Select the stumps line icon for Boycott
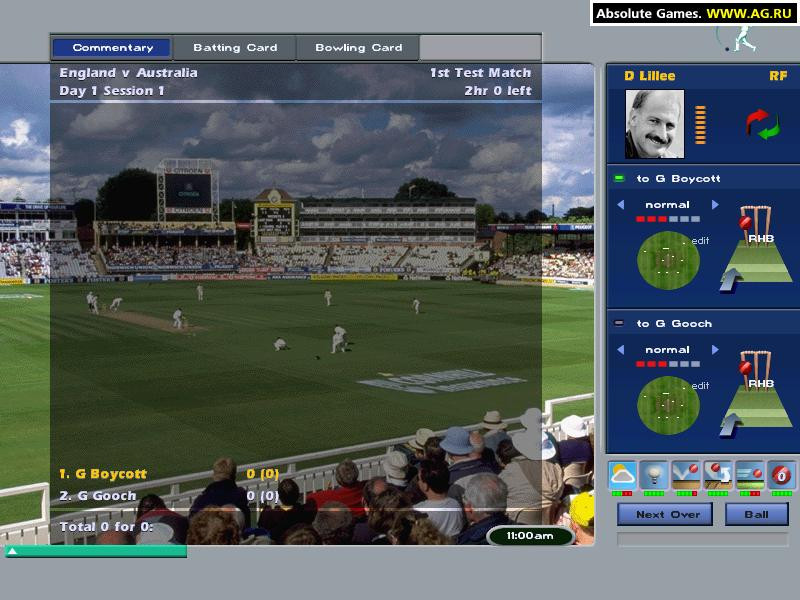Screen dimensions: 800x600 754,224
